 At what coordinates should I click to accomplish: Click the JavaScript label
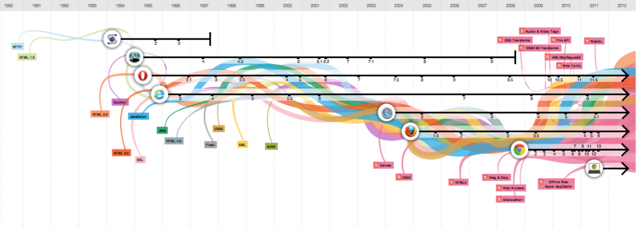pos(138,117)
